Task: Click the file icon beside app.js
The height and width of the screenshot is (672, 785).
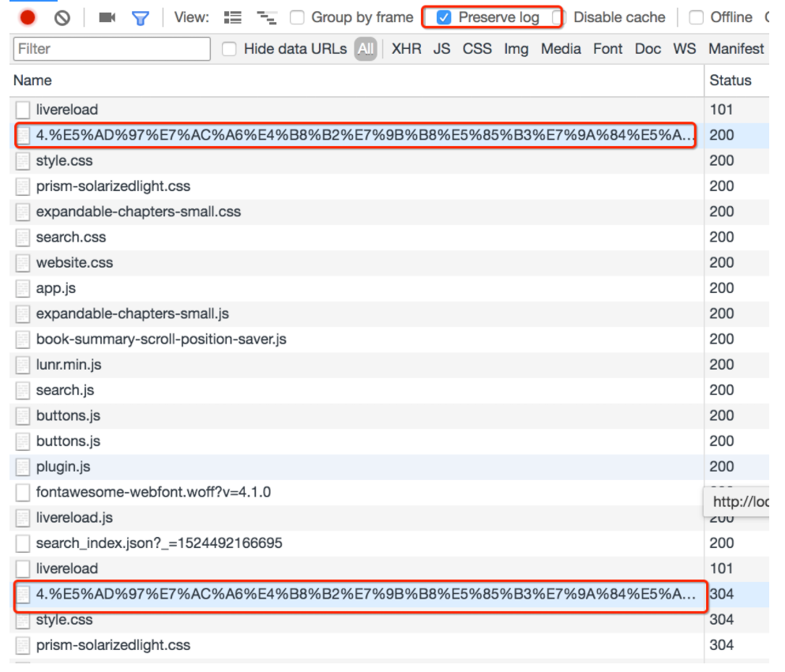Action: click(x=23, y=288)
